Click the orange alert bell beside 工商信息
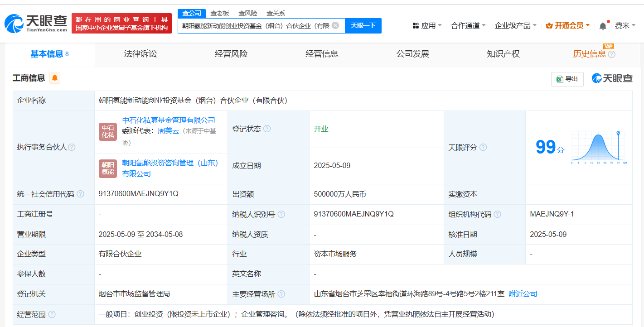Viewport: 644px width, 327px height. 55,78
